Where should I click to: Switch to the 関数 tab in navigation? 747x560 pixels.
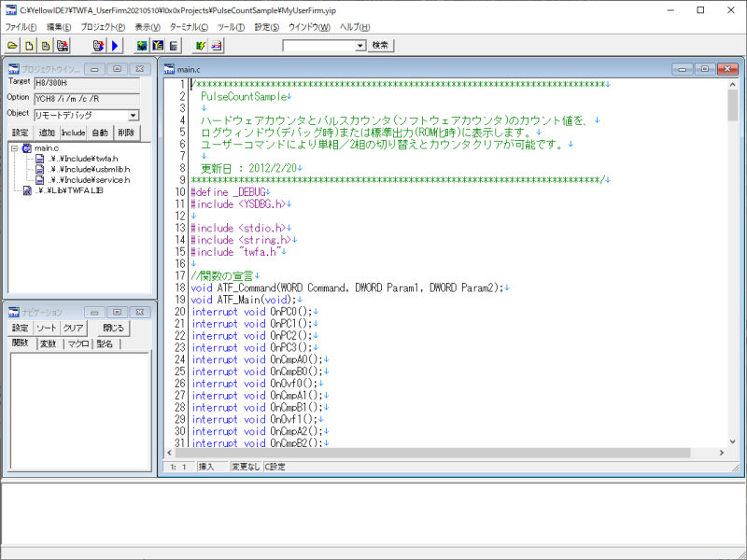(20, 343)
